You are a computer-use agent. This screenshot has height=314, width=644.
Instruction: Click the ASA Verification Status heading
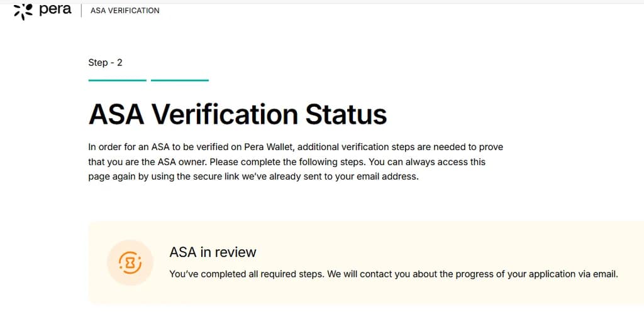(x=237, y=114)
